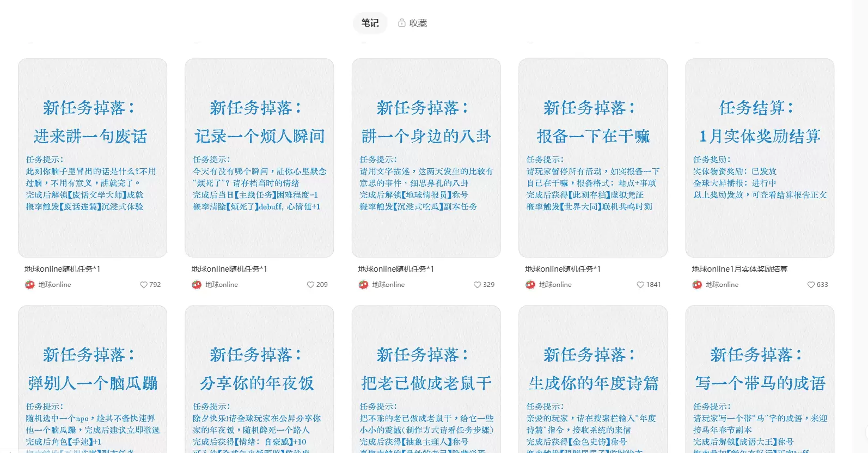The image size is (868, 453).
Task: Click author avatar beside the 633-likes note
Action: click(x=697, y=285)
